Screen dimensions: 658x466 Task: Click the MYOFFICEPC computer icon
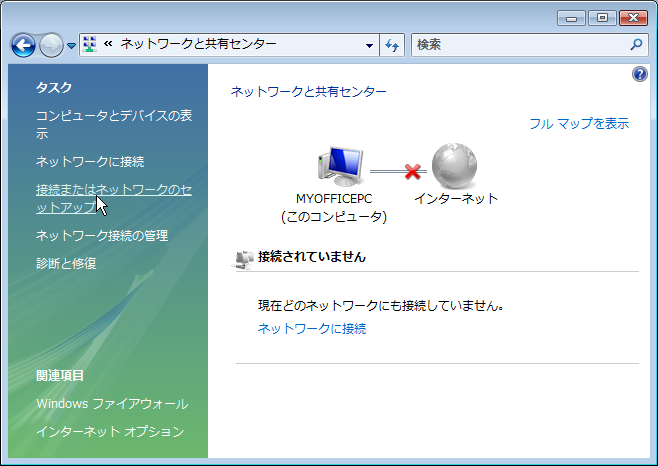pyautogui.click(x=340, y=167)
